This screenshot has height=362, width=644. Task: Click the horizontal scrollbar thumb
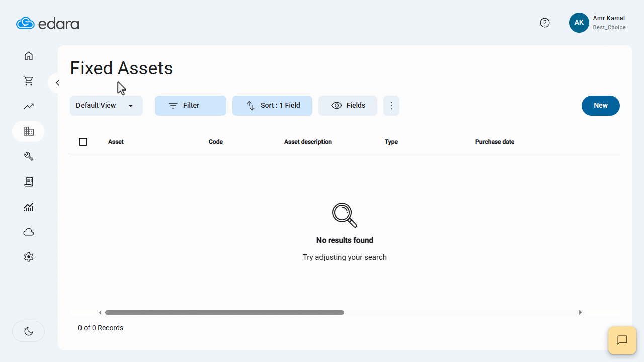click(x=224, y=313)
